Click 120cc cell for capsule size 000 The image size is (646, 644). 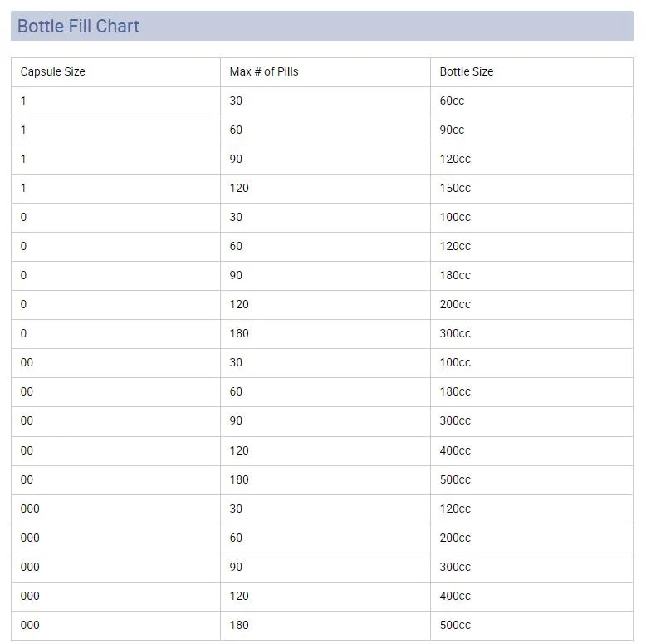coord(455,509)
